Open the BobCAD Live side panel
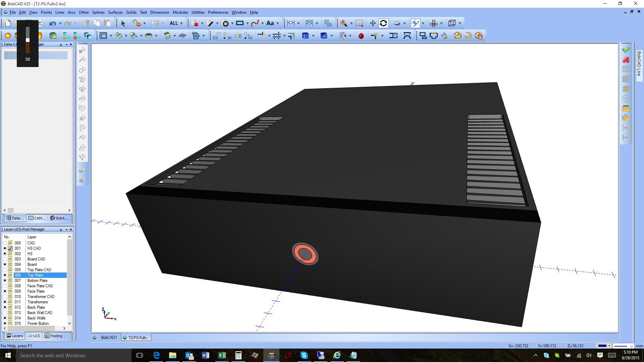Image resolution: width=644 pixels, height=362 pixels. click(x=639, y=63)
